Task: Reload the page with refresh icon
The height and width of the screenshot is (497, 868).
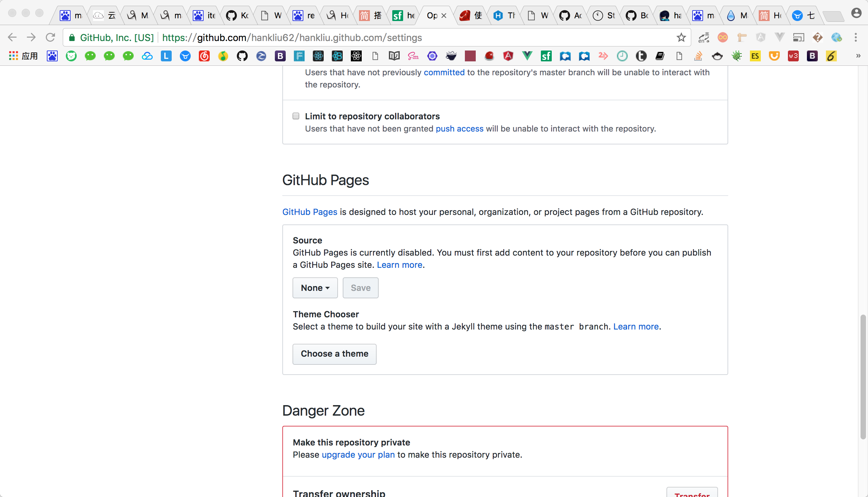Action: click(51, 38)
